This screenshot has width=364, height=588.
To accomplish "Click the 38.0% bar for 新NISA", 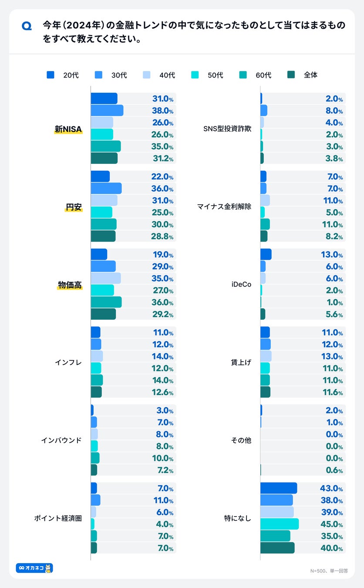I will click(107, 111).
